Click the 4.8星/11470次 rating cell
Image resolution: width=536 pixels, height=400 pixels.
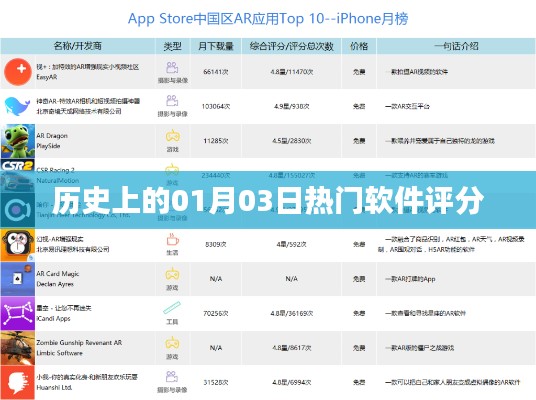292,72
